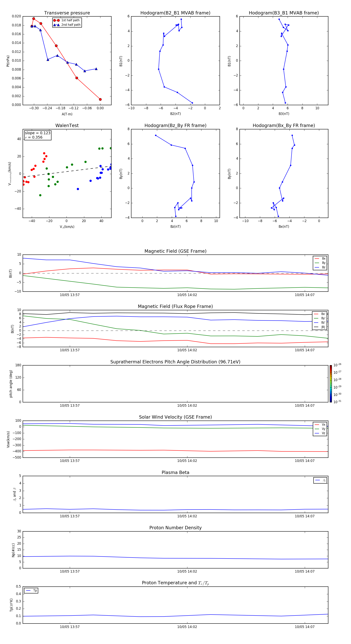Click the "V_A(km/s)" x-axis label
The height and width of the screenshot is (644, 351).
(x=67, y=227)
